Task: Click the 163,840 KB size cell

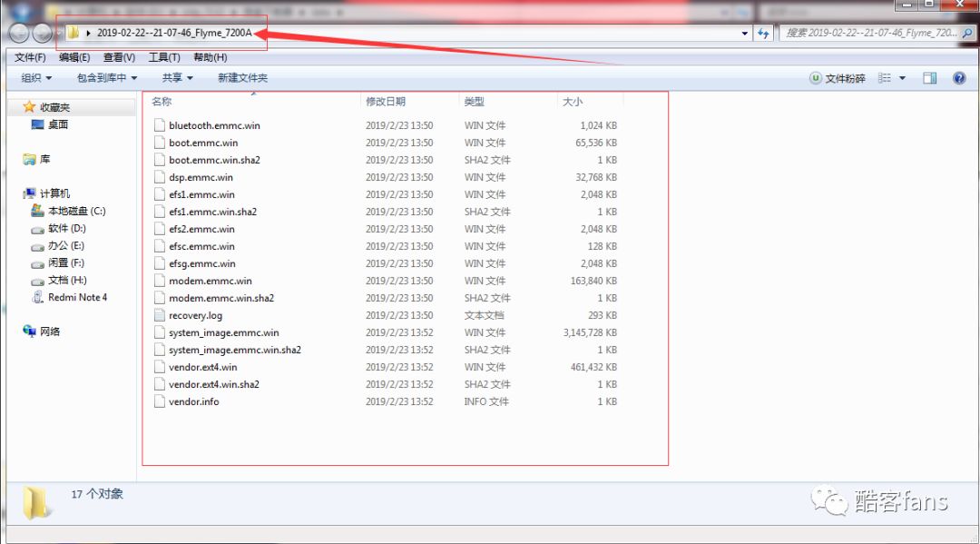Action: click(x=593, y=281)
